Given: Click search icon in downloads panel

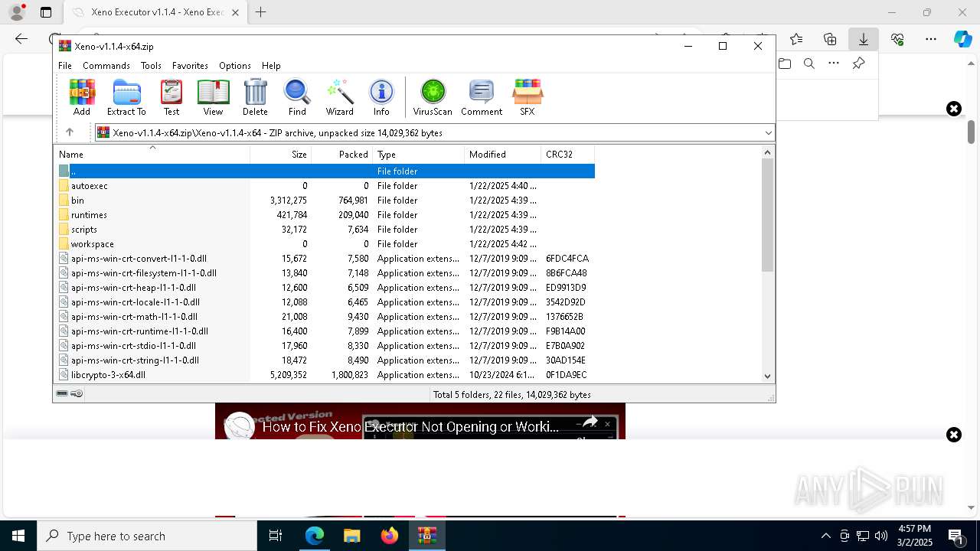Looking at the screenshot, I should 809,64.
